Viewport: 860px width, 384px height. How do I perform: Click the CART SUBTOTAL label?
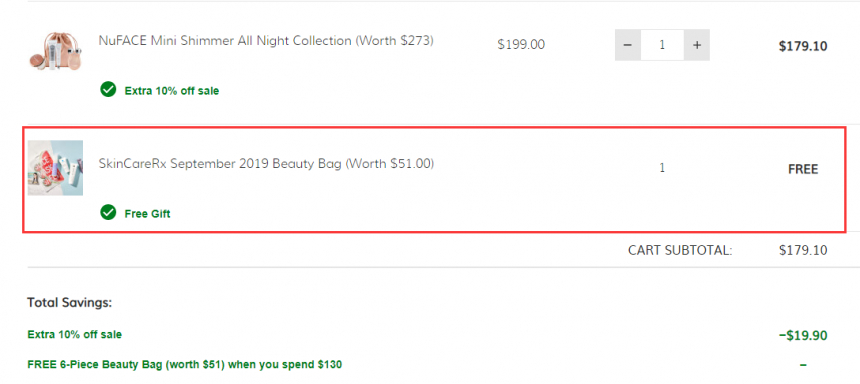(680, 251)
